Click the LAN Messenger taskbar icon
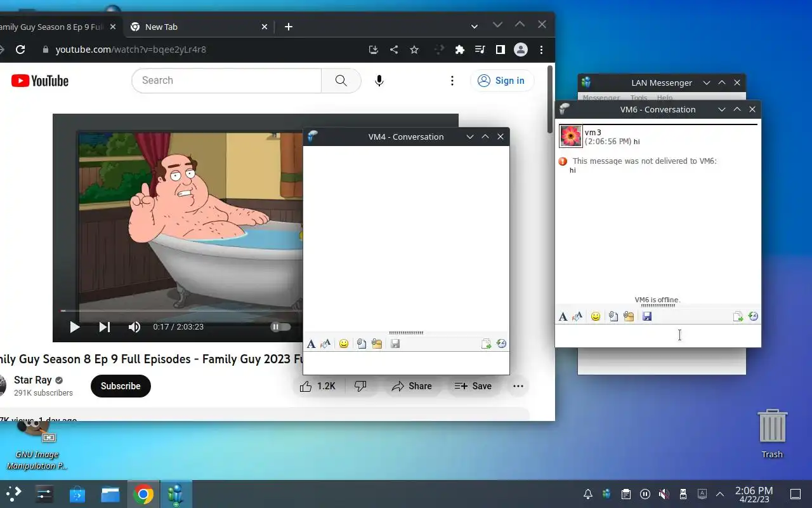Image resolution: width=812 pixels, height=508 pixels. [x=175, y=494]
